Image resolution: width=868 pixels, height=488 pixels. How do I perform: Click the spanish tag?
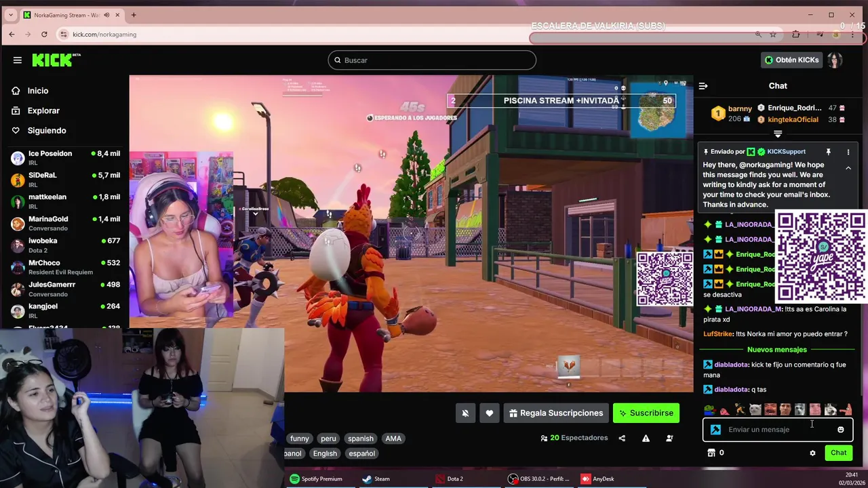point(361,439)
